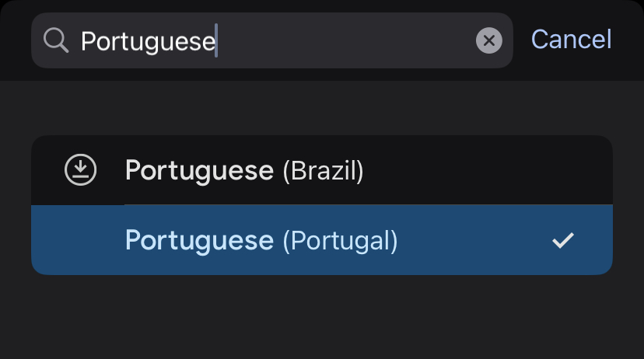
Task: Click the (Portugal) label text
Action: [340, 241]
